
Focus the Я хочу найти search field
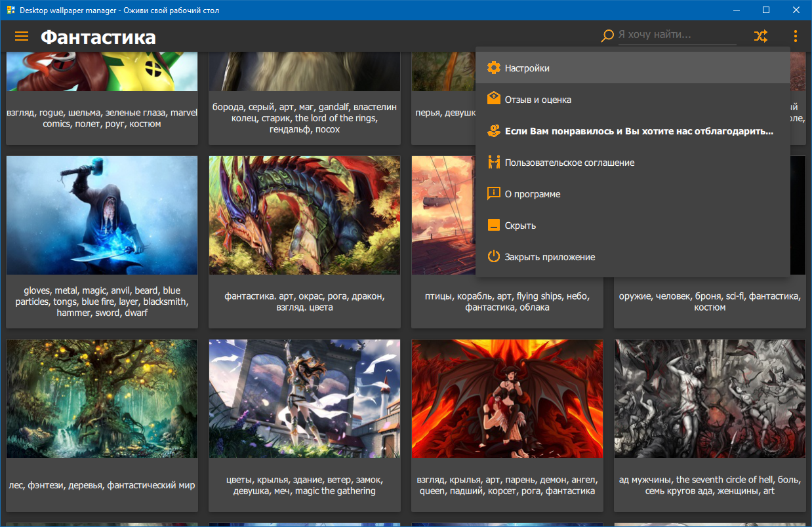tap(677, 35)
